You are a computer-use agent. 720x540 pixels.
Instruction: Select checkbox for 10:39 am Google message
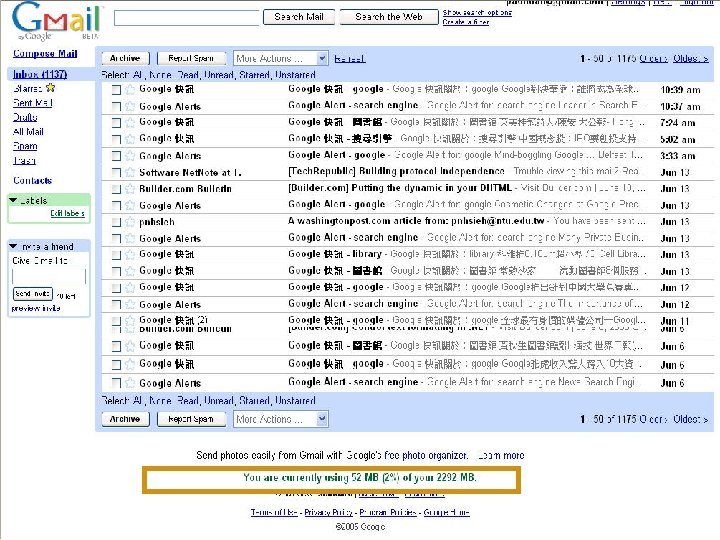pos(116,90)
